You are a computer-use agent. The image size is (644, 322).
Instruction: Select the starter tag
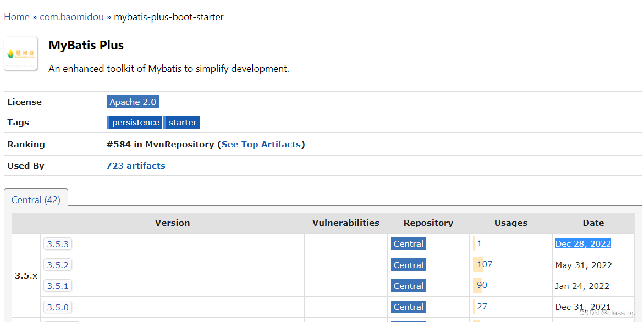pos(181,122)
